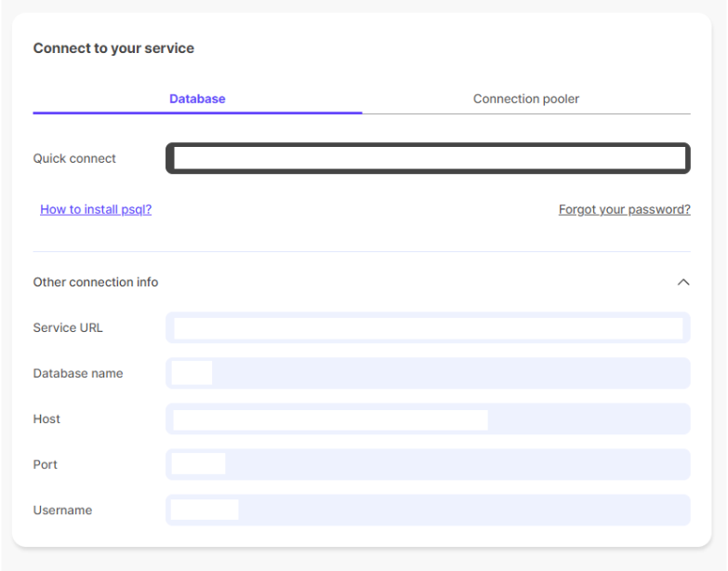Click the Host label text

pos(46,418)
